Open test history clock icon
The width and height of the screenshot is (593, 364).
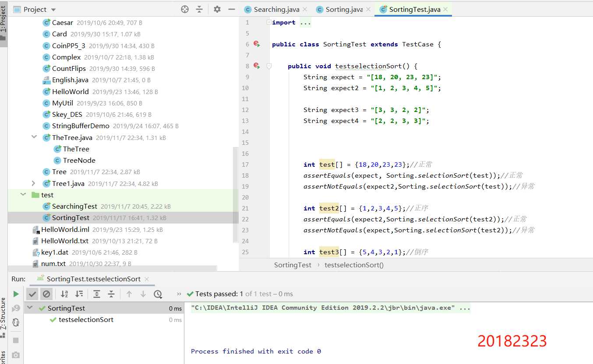pyautogui.click(x=158, y=294)
